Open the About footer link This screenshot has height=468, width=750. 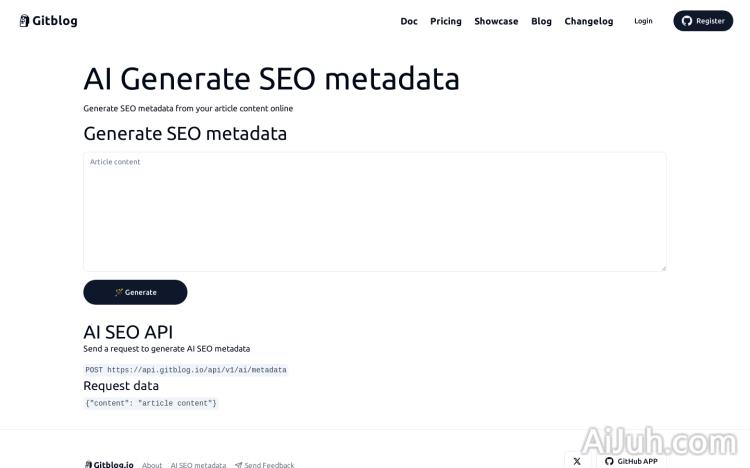152,465
